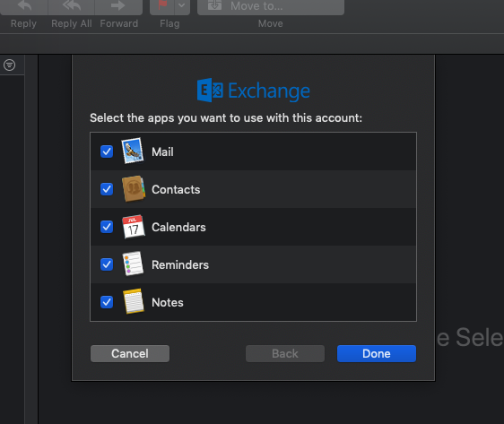Click the Exchange logo
Image resolution: width=504 pixels, height=424 pixels.
click(253, 91)
